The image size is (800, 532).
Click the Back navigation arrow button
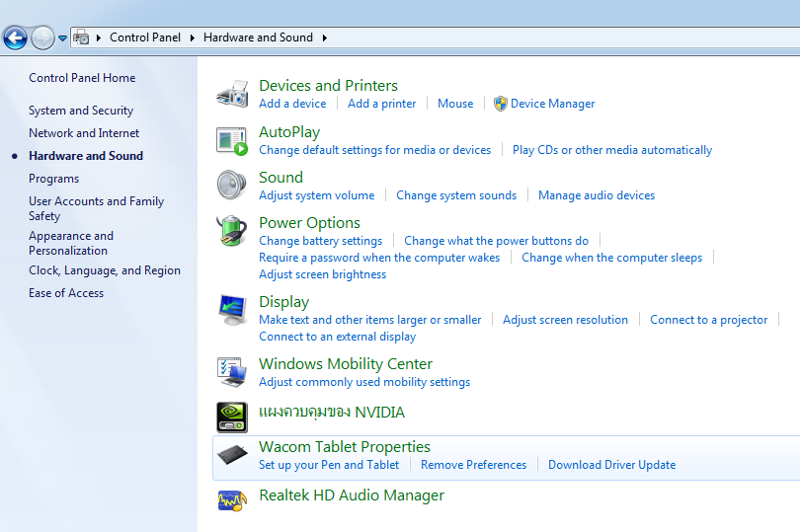coord(15,38)
